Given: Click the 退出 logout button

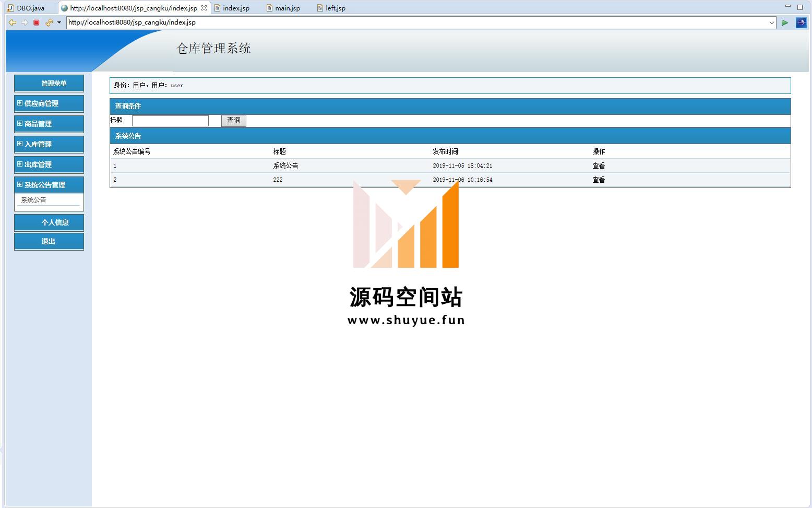Looking at the screenshot, I should 49,241.
